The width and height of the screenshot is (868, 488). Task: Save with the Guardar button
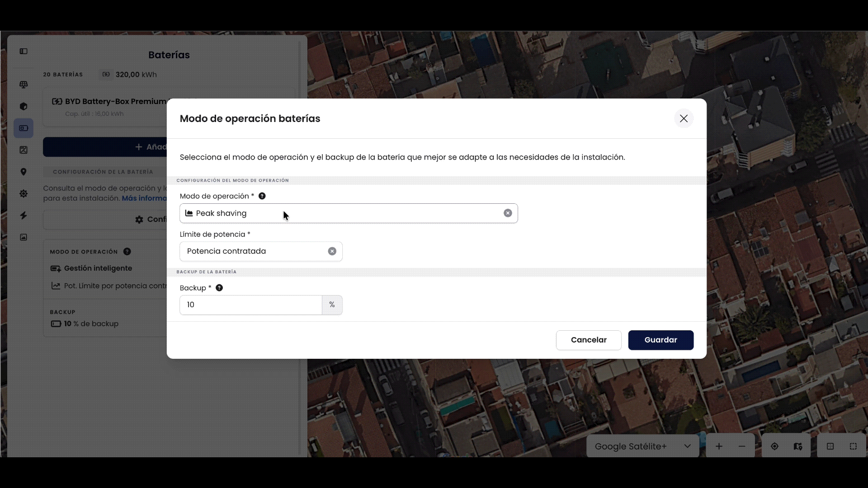660,340
